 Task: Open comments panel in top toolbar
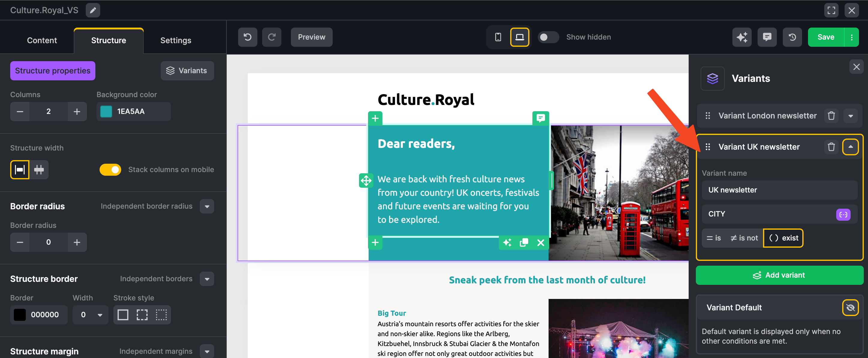click(767, 37)
